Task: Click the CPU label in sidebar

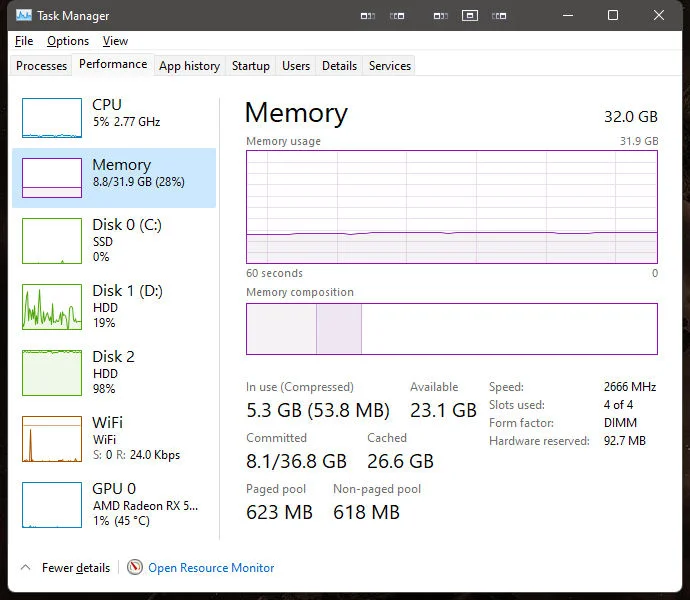Action: (107, 105)
